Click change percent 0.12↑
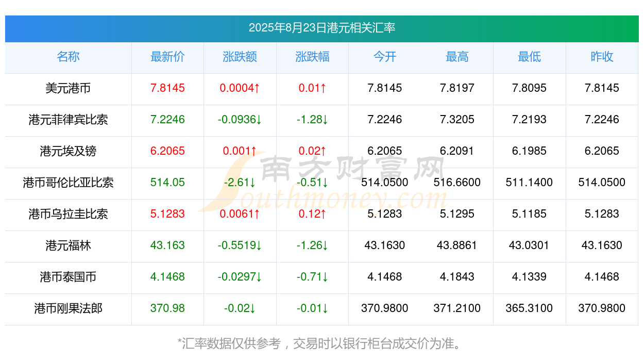 coord(312,214)
